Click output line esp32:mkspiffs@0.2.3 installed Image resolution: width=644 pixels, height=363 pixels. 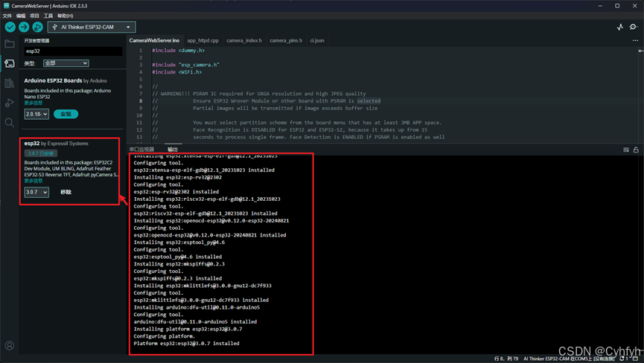point(177,278)
